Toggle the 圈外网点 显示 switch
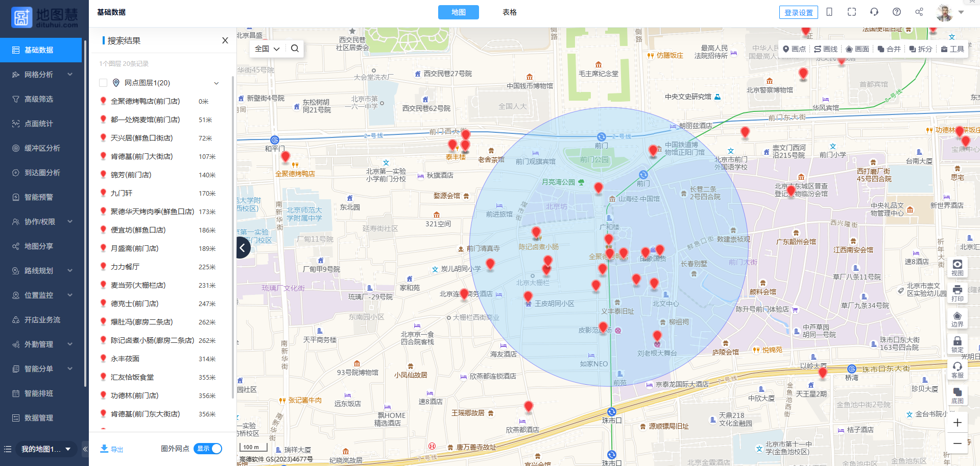Screen dimensions: 980x466 pos(208,449)
